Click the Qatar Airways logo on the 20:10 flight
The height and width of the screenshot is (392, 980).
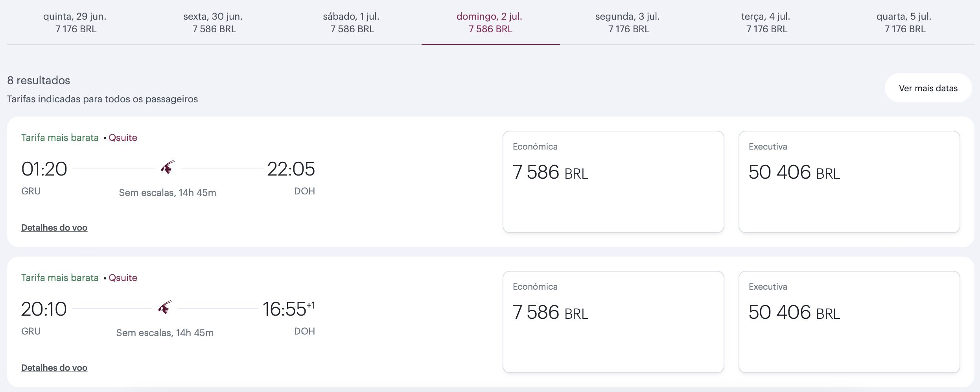pos(165,308)
